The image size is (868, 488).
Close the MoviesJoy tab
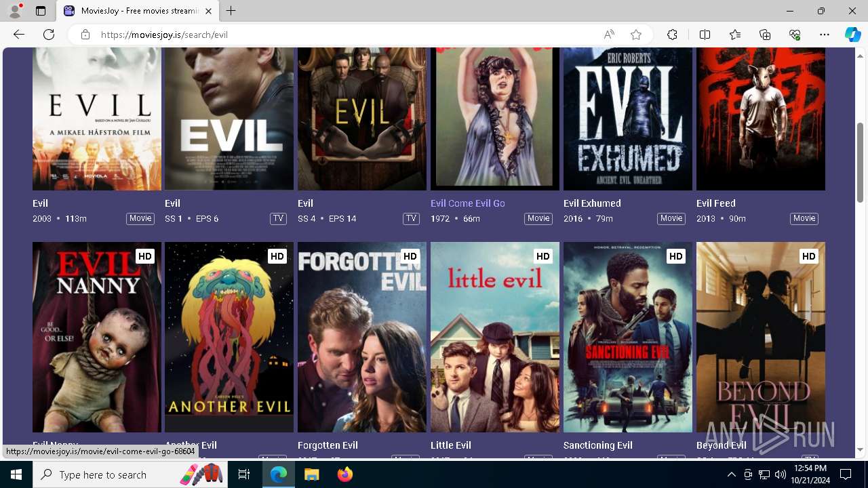pyautogui.click(x=209, y=11)
